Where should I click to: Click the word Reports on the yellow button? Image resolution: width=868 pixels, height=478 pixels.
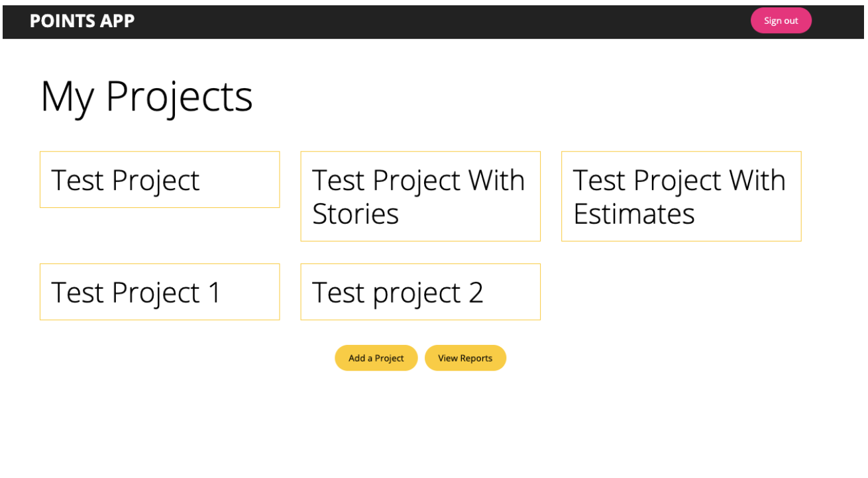476,358
